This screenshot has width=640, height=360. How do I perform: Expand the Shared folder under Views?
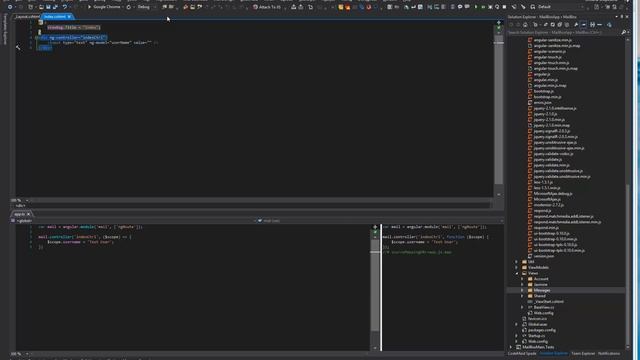pos(522,296)
